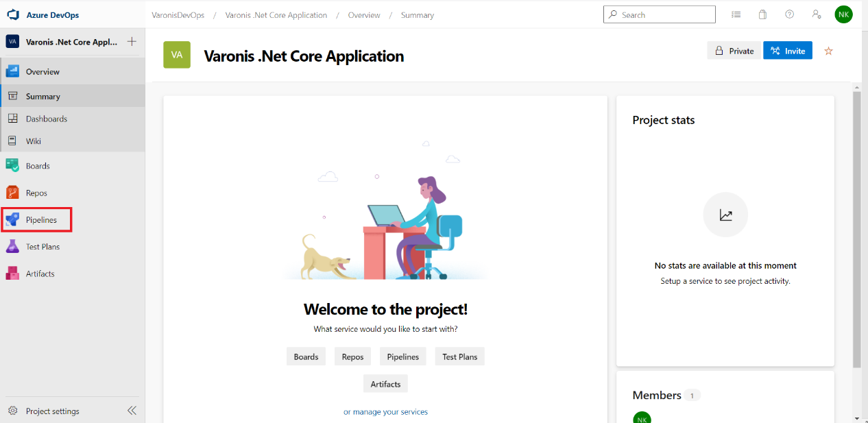Open the Repos section
The width and height of the screenshot is (868, 423).
pos(37,193)
